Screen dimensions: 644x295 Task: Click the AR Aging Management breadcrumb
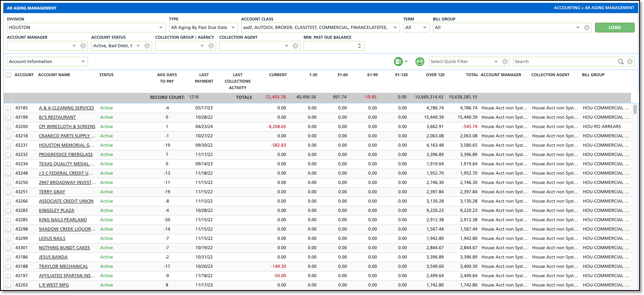pyautogui.click(x=609, y=8)
